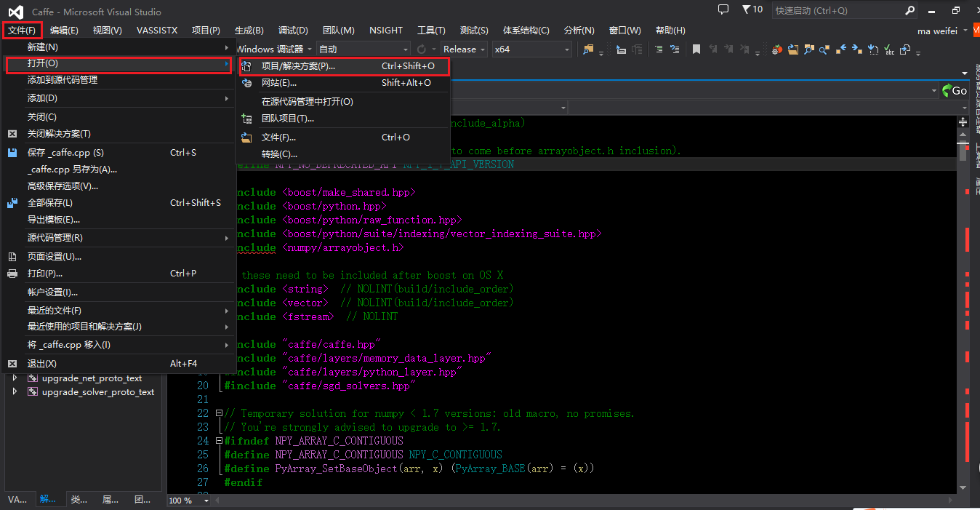This screenshot has width=980, height=510.
Task: Open the 100 % zoom dropdown
Action: tap(206, 501)
